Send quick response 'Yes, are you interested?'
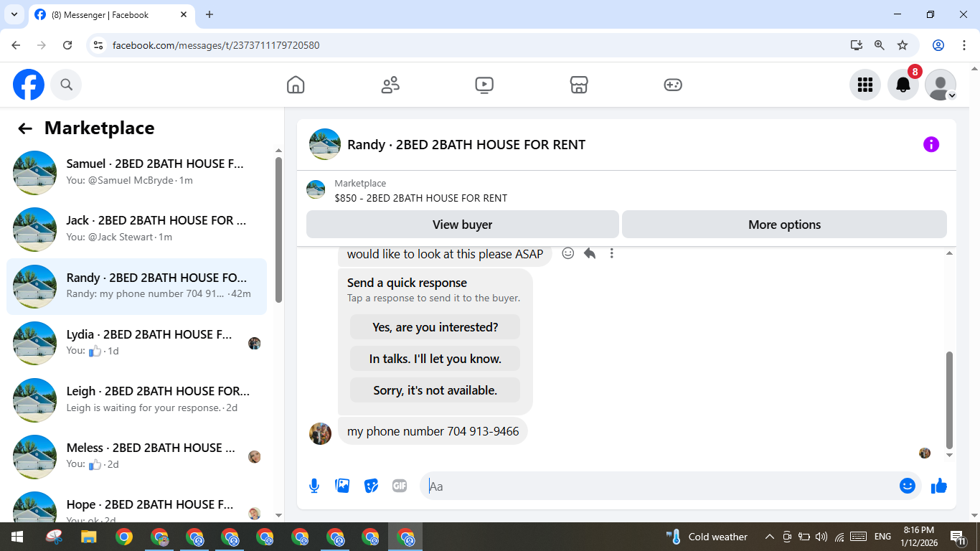The height and width of the screenshot is (551, 980). coord(435,327)
